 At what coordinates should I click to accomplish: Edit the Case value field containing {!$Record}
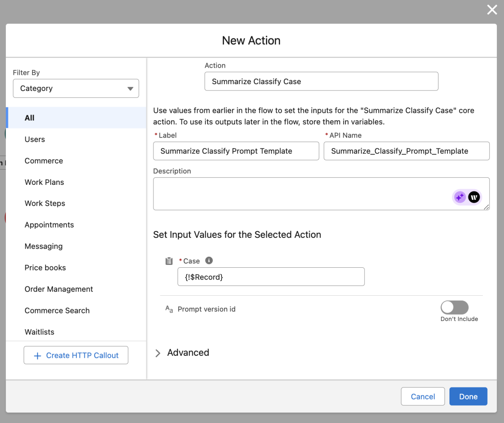tap(271, 277)
